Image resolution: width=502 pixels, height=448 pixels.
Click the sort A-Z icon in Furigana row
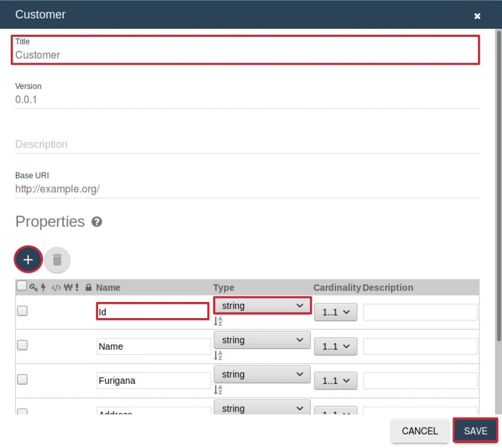218,390
